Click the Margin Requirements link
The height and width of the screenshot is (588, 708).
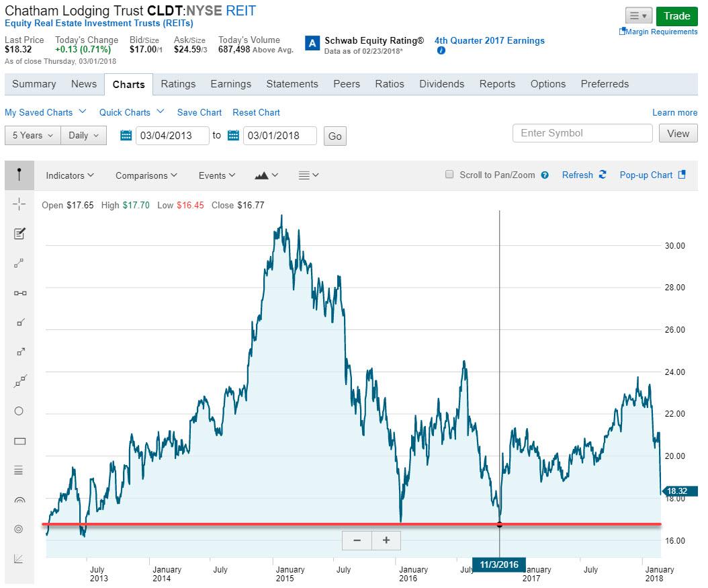coord(662,32)
